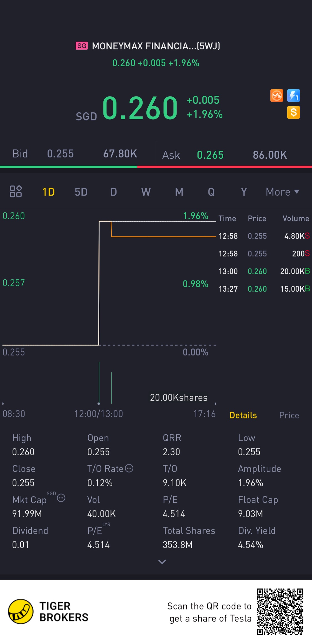
Task: Switch to the Price tab
Action: (x=289, y=415)
